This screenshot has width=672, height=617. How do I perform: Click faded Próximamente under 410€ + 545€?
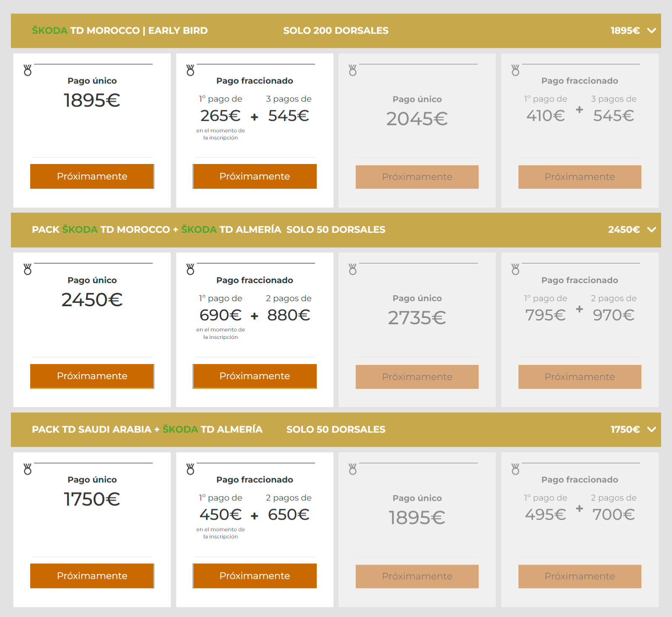[580, 177]
